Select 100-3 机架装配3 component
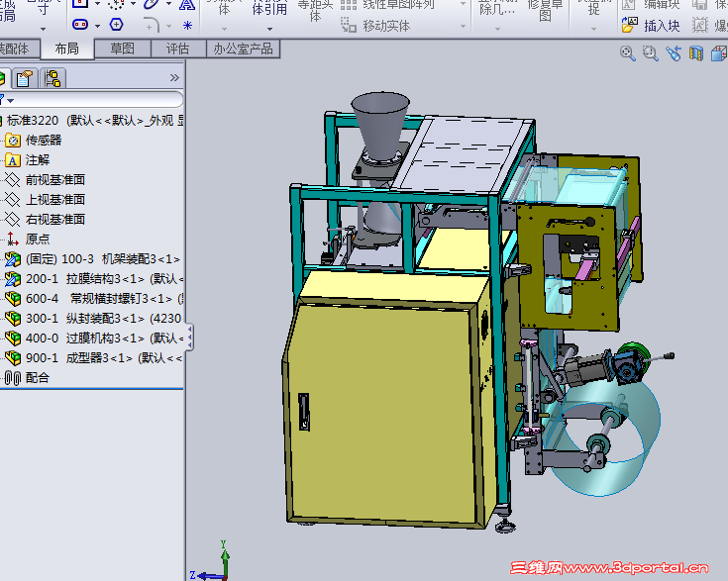Screen dimensions: 728x581 93,259
